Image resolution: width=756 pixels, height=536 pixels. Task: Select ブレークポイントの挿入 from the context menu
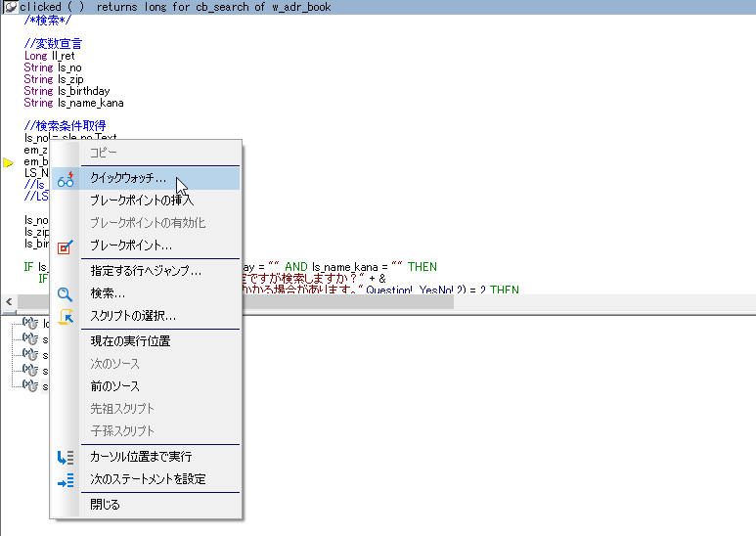[141, 200]
